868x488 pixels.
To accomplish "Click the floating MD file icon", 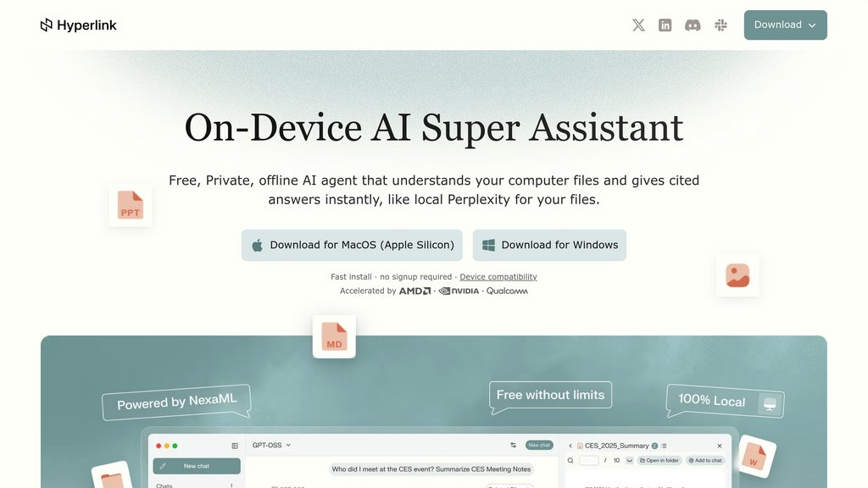I will [x=334, y=336].
